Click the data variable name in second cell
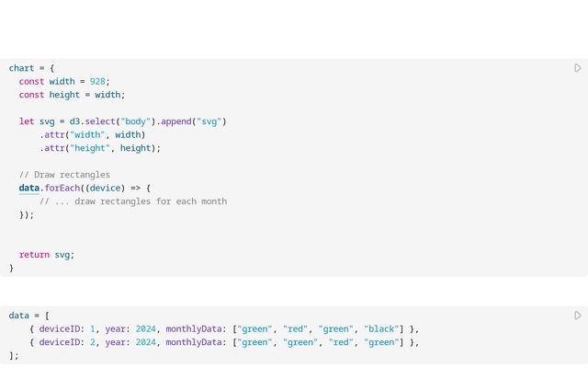This screenshot has width=588, height=368. (x=18, y=316)
